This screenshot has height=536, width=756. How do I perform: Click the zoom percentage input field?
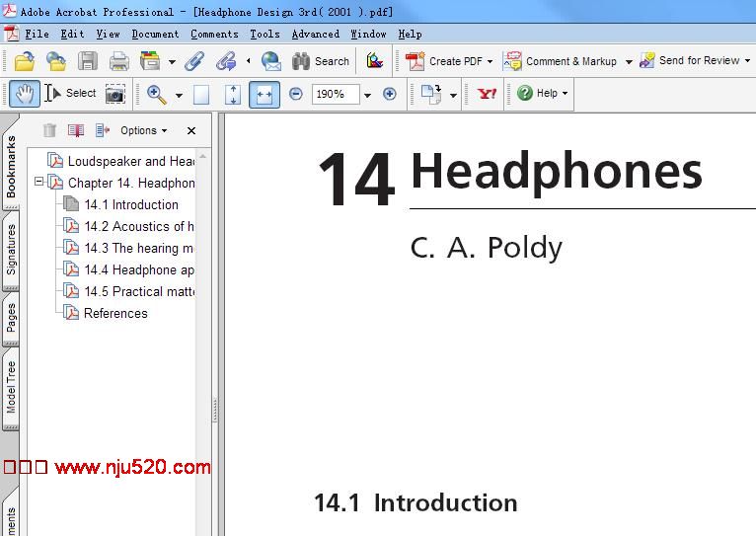pos(335,94)
